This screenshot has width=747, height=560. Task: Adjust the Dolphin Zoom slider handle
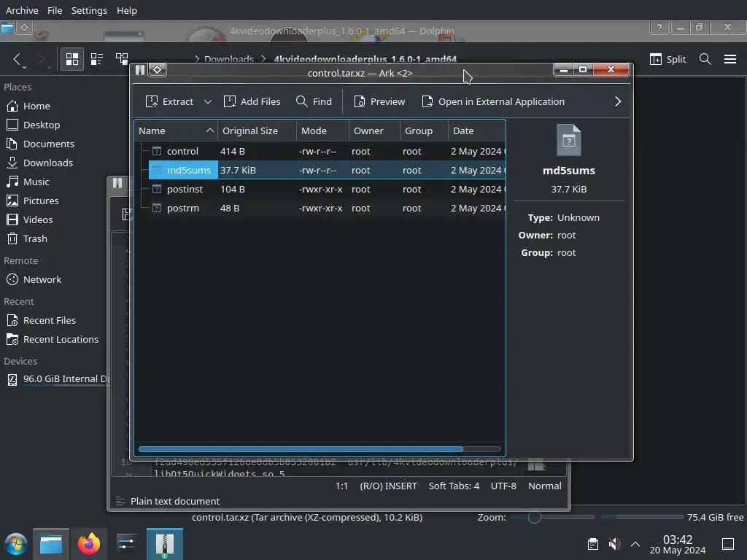pyautogui.click(x=535, y=517)
